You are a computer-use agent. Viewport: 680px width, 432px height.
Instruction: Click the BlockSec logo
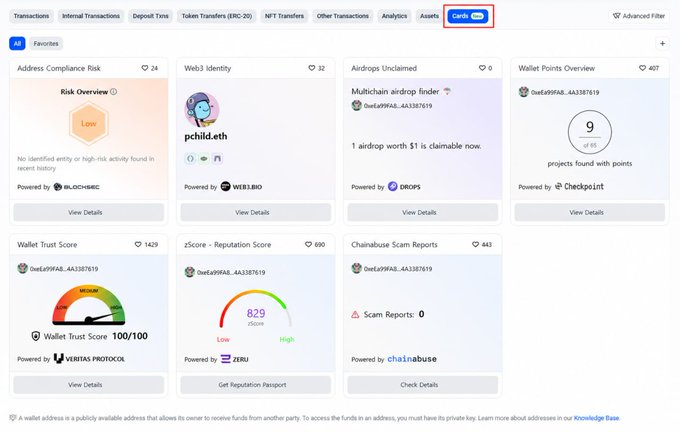[76, 187]
